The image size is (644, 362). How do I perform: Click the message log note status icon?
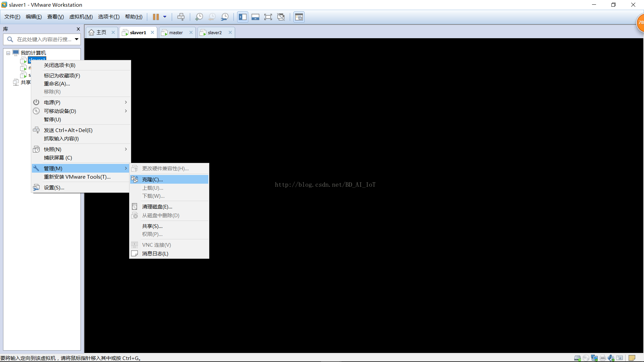click(632, 358)
